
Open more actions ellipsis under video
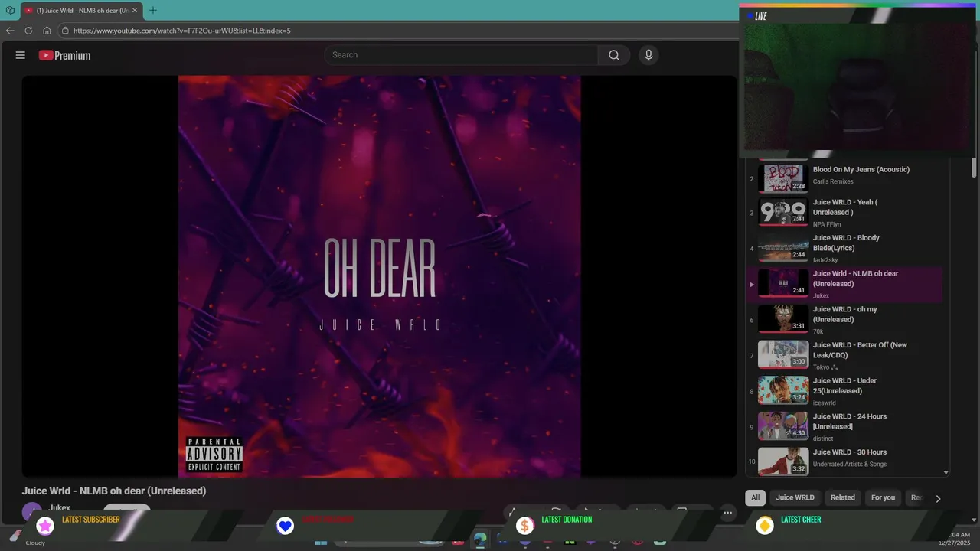[x=728, y=513]
